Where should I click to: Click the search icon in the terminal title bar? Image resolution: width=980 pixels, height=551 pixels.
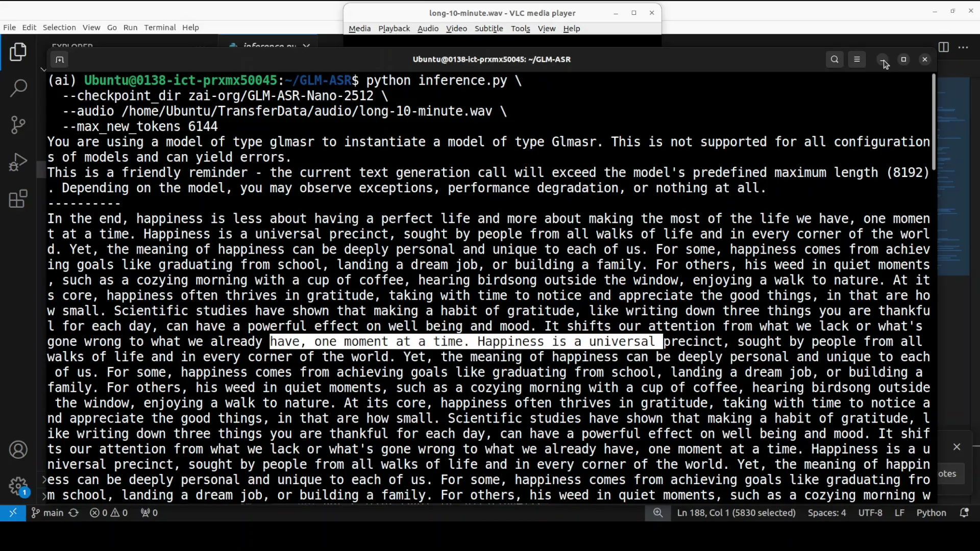tap(835, 59)
